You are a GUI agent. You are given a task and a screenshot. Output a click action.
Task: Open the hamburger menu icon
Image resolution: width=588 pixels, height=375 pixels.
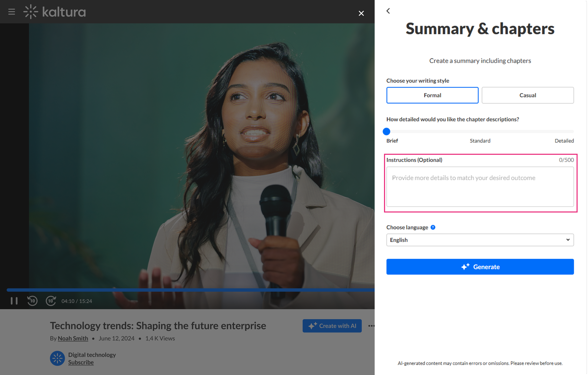(x=11, y=11)
